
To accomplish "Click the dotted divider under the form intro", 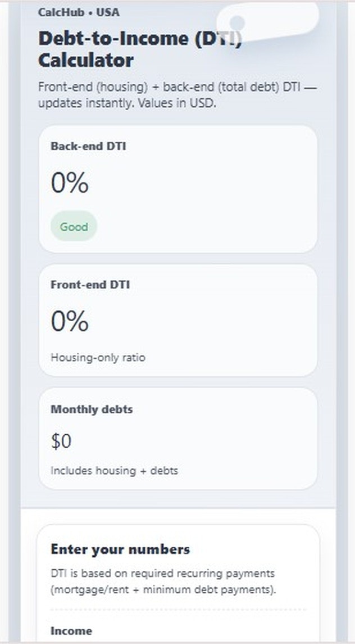I will (177, 609).
